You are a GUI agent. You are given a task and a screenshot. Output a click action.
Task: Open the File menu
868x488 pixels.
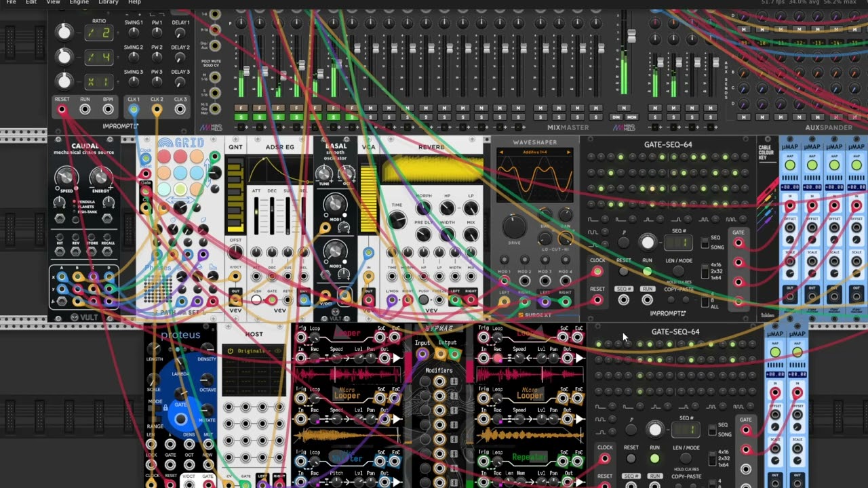coord(11,2)
